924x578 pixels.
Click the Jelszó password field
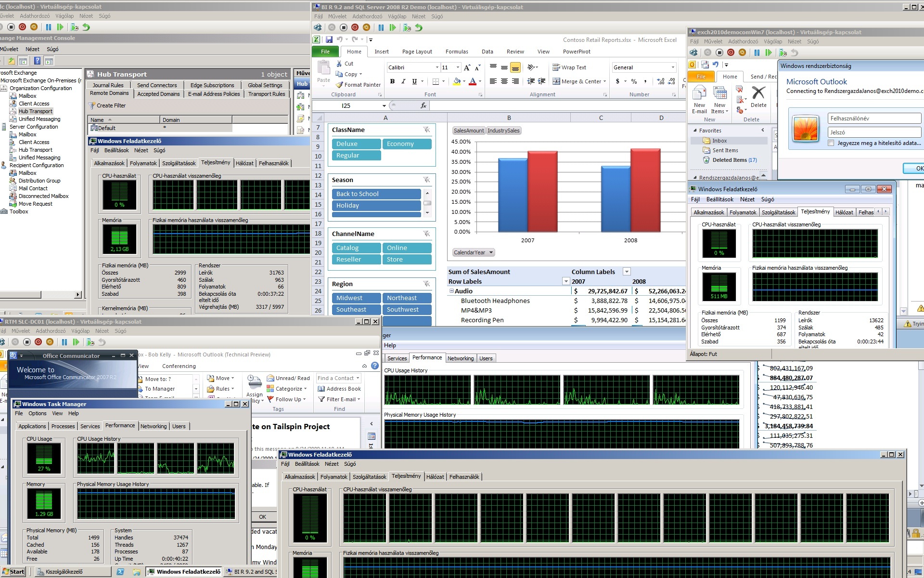point(874,132)
